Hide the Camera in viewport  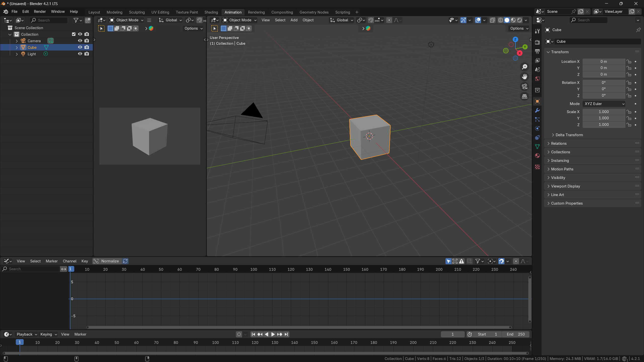80,41
